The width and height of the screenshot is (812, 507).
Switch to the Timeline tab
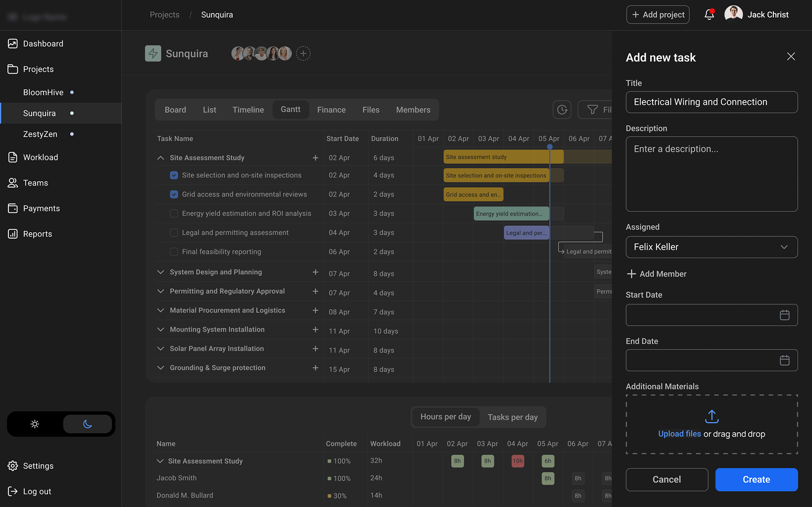(248, 110)
